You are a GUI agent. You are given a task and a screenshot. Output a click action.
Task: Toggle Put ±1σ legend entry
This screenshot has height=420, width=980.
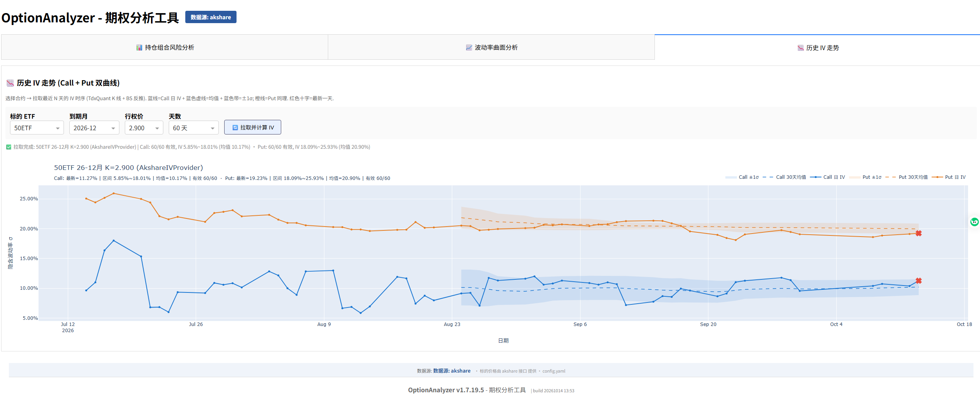(x=865, y=177)
